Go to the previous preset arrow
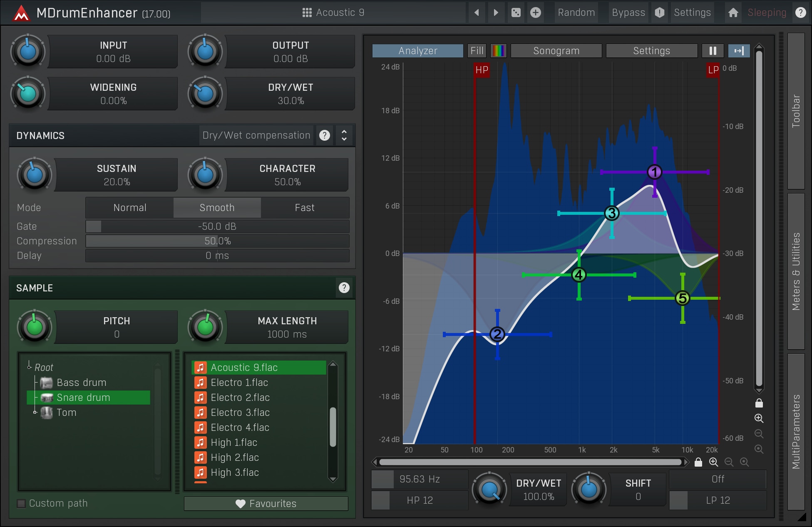This screenshot has height=527, width=812. point(477,12)
